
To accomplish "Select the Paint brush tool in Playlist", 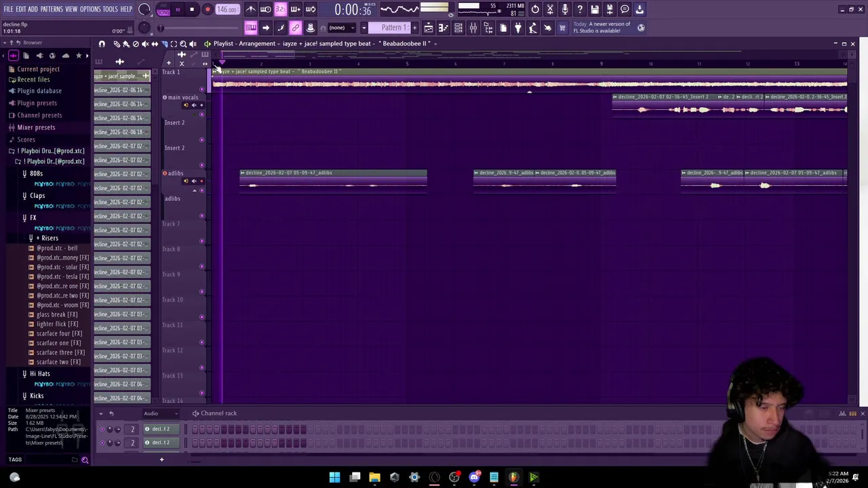I will (126, 44).
